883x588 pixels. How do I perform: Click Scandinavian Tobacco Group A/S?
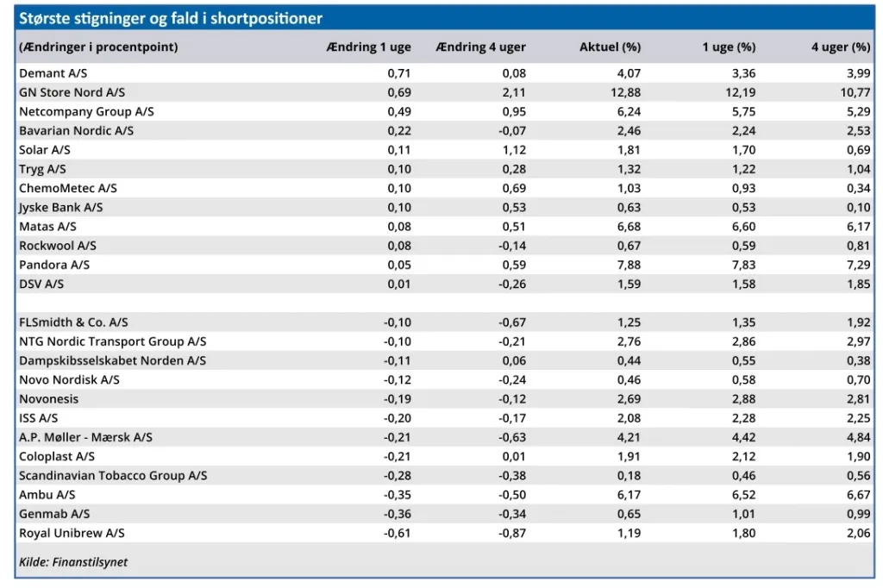[112, 475]
